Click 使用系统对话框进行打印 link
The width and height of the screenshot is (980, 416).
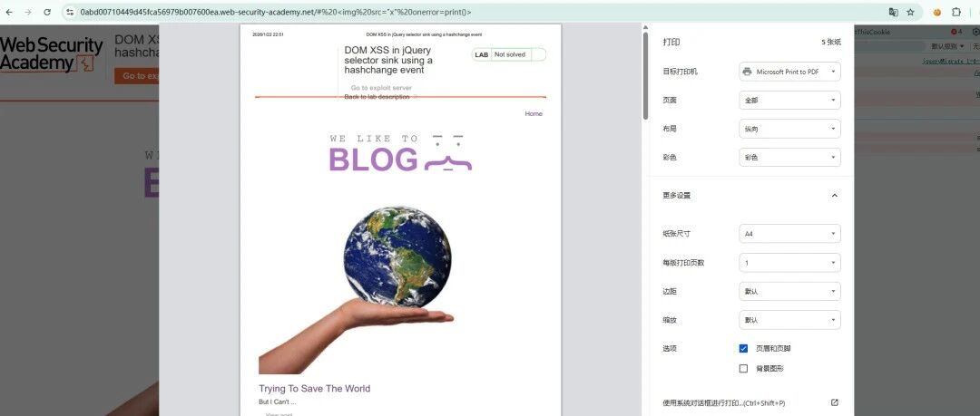(x=723, y=403)
